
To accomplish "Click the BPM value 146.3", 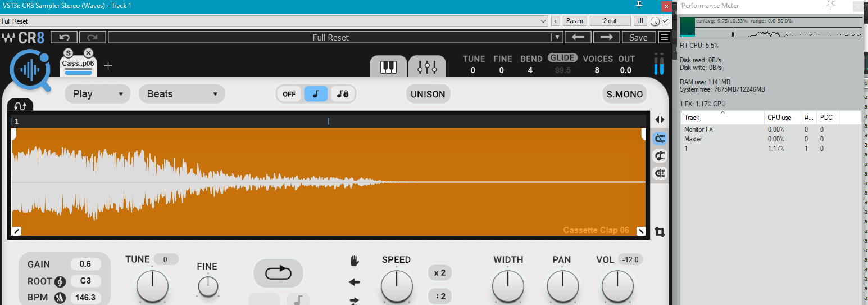I will pyautogui.click(x=85, y=298).
